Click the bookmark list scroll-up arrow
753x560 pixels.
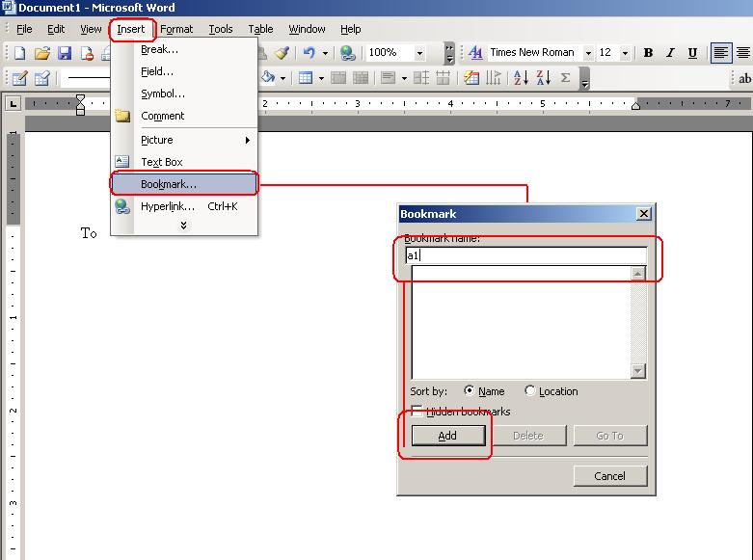pyautogui.click(x=637, y=274)
